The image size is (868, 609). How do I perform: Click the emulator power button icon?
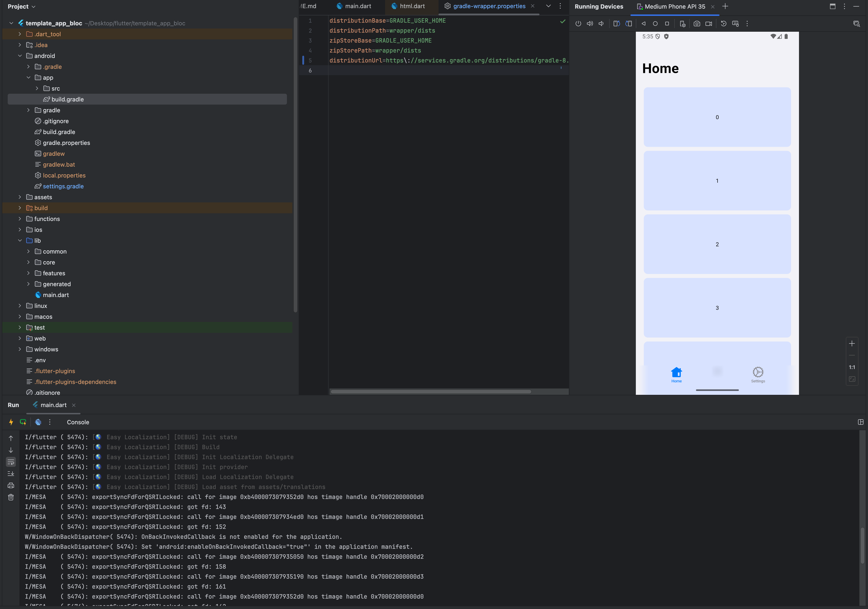point(578,24)
